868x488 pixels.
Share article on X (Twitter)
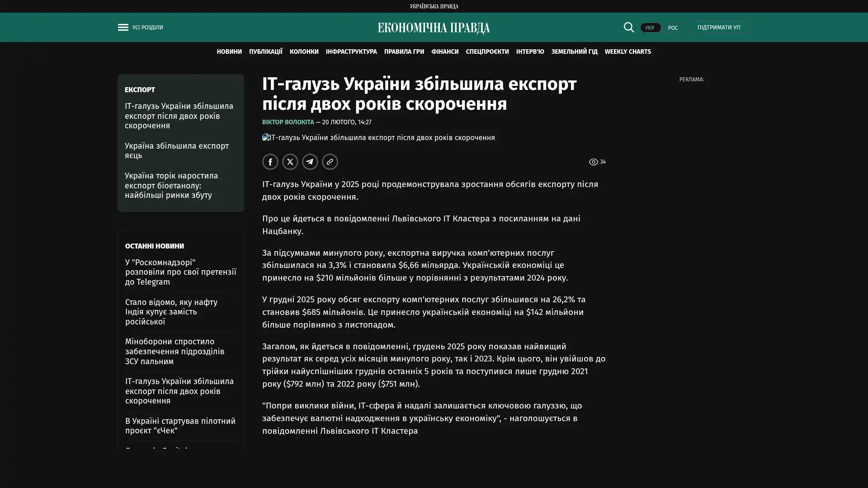pos(290,162)
